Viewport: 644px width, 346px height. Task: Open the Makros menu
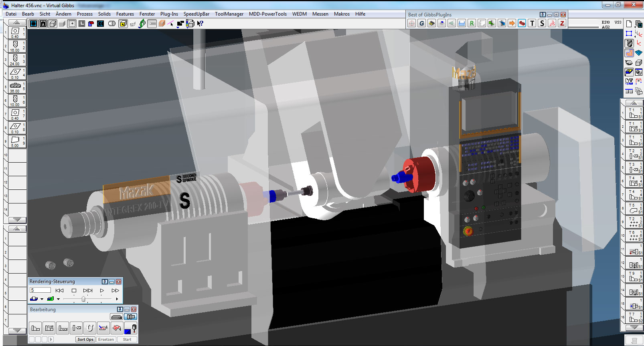[342, 14]
